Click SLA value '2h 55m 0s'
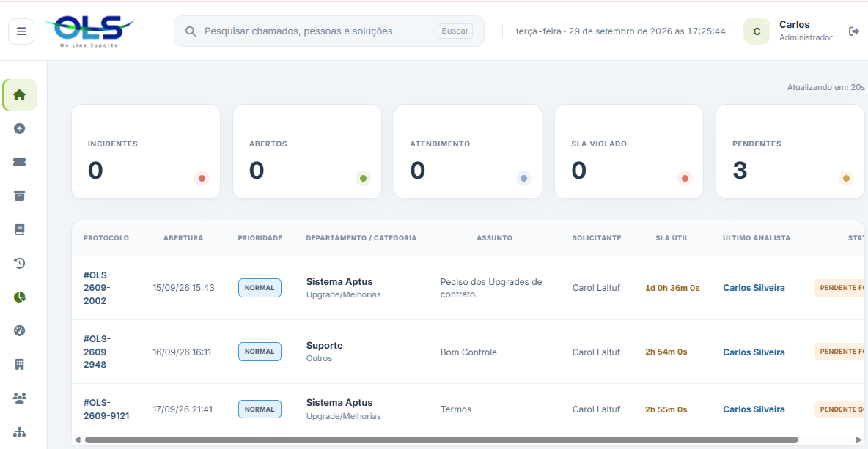This screenshot has height=449, width=868. tap(666, 409)
